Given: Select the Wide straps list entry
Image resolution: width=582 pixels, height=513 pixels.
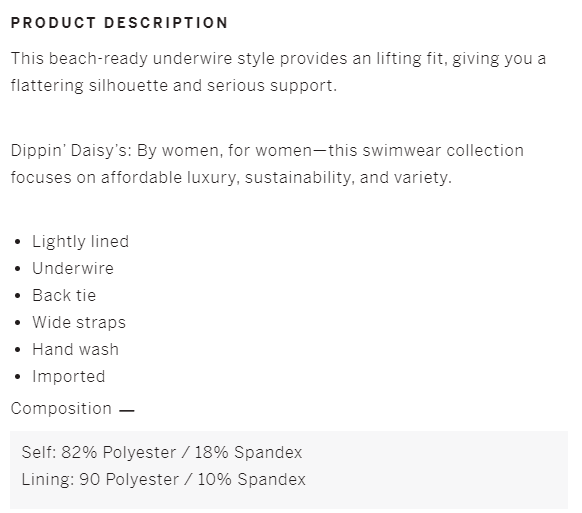Looking at the screenshot, I should [79, 323].
